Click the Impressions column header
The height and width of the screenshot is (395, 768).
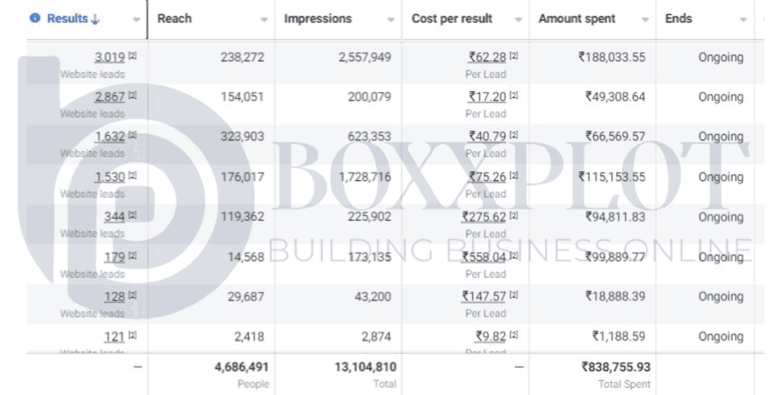pos(318,19)
